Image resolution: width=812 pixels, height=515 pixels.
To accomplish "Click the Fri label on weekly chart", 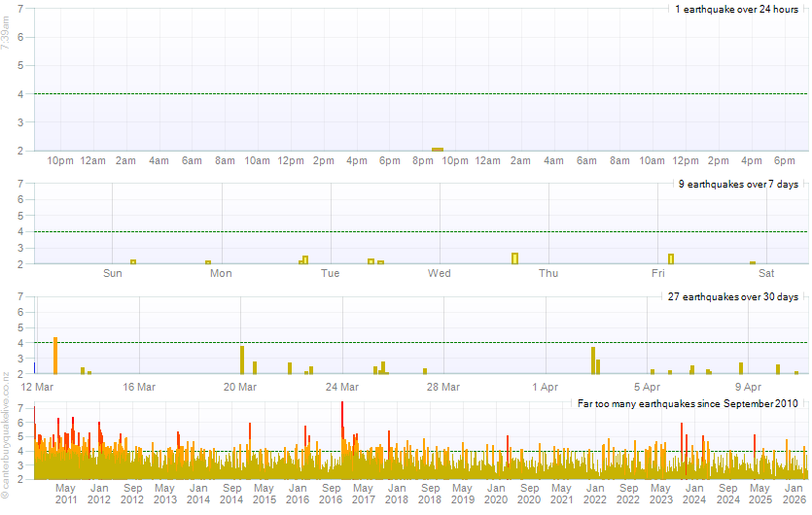I will 658,273.
